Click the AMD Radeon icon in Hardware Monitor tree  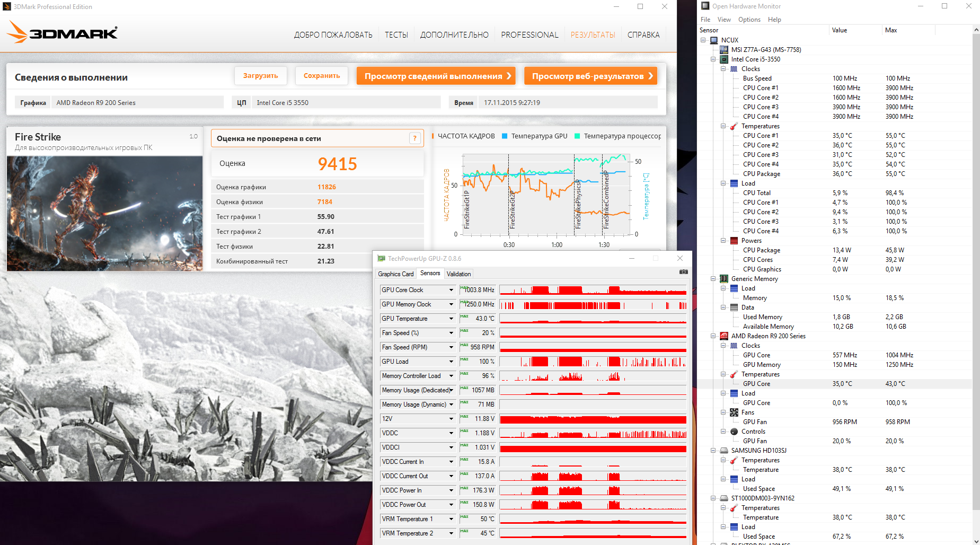[x=724, y=336]
